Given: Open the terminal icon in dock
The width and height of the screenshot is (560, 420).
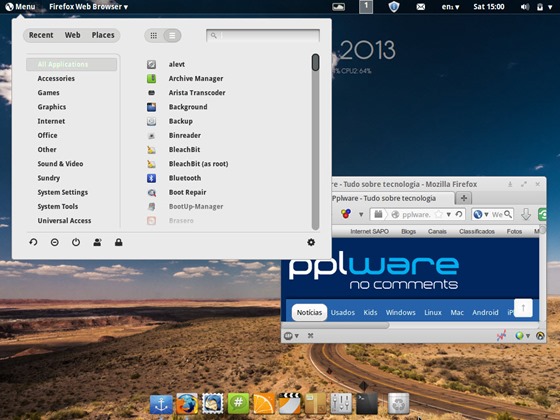Looking at the screenshot, I should coord(367,404).
